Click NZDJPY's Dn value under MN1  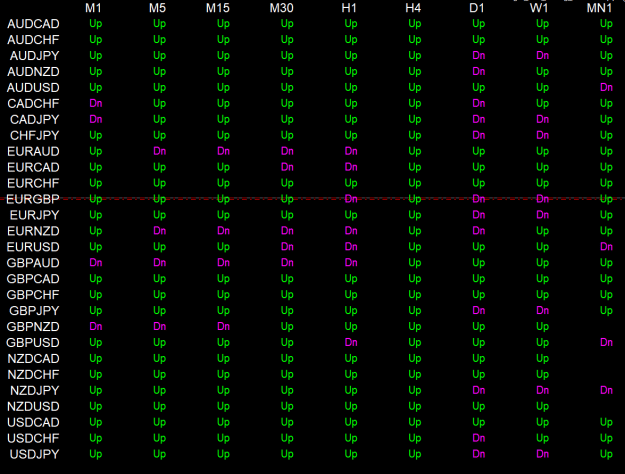[606, 390]
